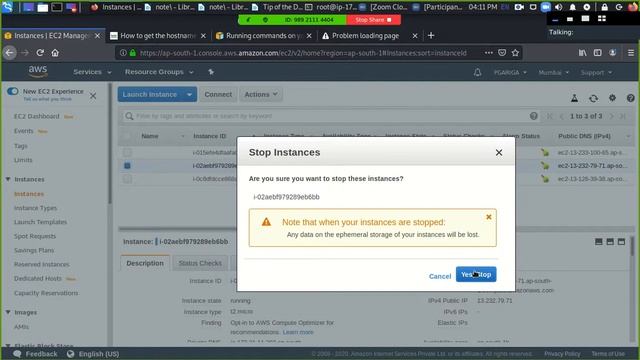The height and width of the screenshot is (360, 640).
Task: Open AWS notifications bell
Action: pos(477,73)
